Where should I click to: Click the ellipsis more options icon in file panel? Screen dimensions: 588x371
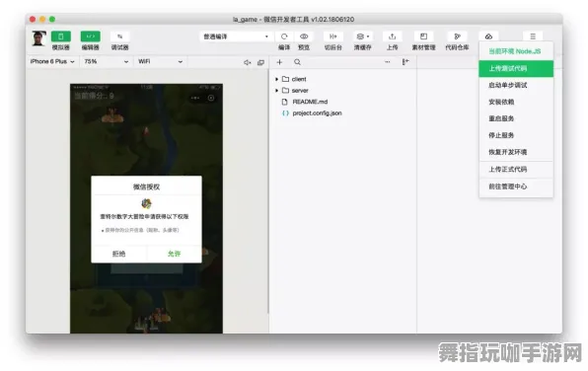(387, 62)
